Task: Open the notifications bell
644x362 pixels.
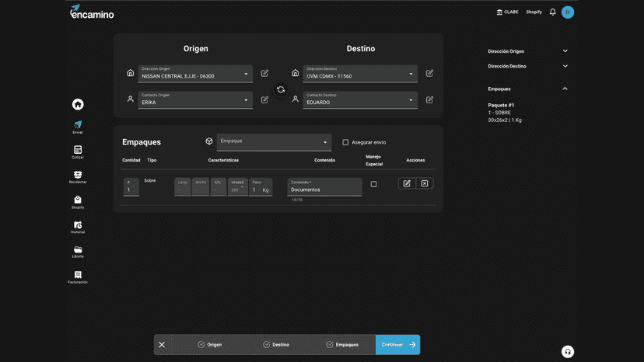Action: (552, 12)
